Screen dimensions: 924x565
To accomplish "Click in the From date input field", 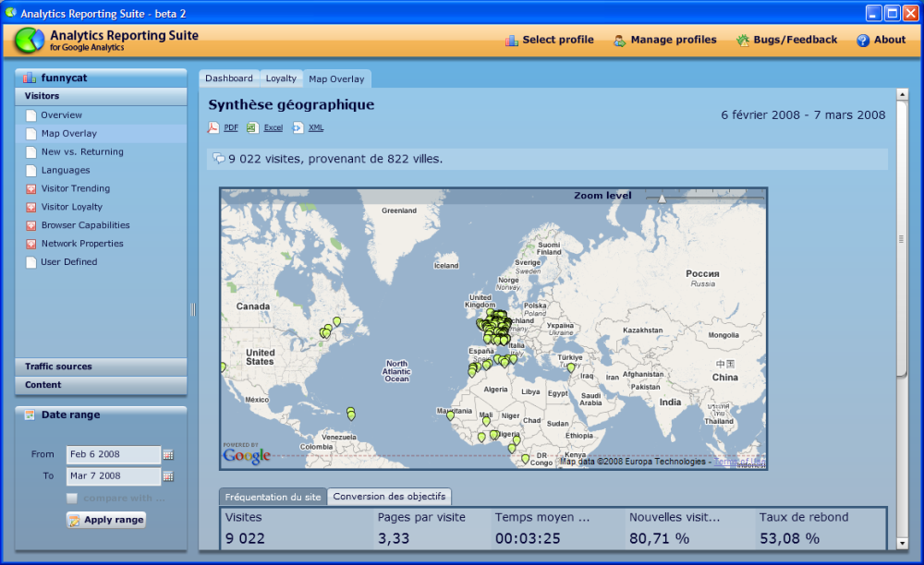I will (113, 454).
